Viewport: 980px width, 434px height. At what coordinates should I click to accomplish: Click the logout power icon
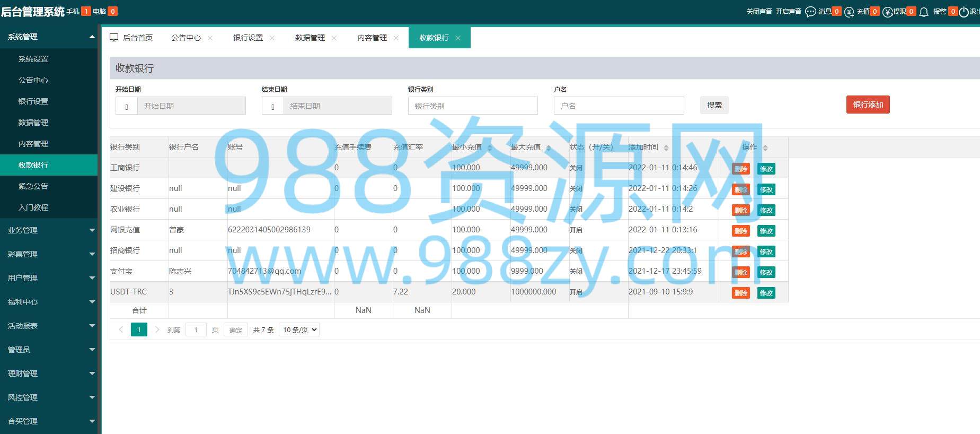(x=964, y=12)
